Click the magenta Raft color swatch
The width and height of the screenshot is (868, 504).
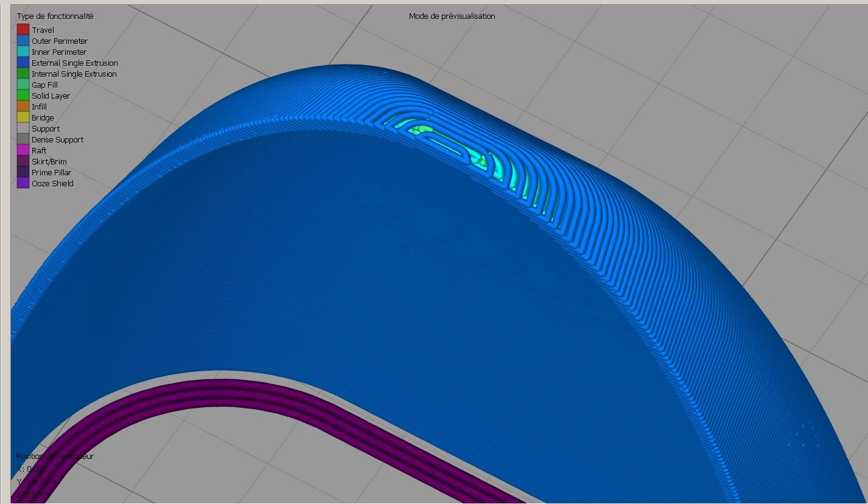(x=23, y=150)
